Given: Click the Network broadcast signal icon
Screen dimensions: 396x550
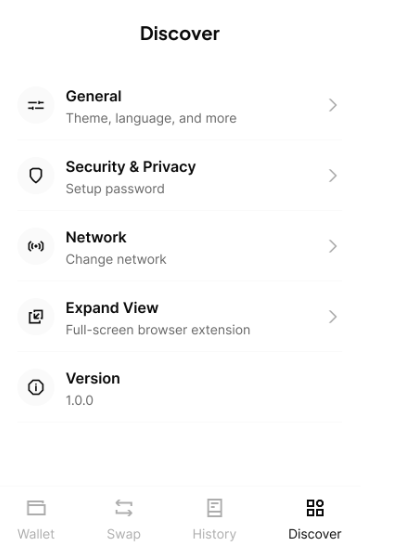Looking at the screenshot, I should point(36,246).
